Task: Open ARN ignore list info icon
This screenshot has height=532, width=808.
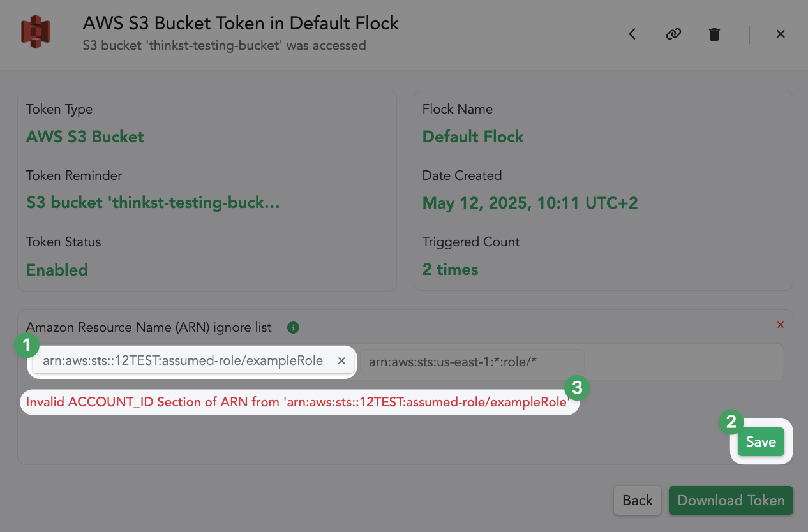Action: coord(293,328)
